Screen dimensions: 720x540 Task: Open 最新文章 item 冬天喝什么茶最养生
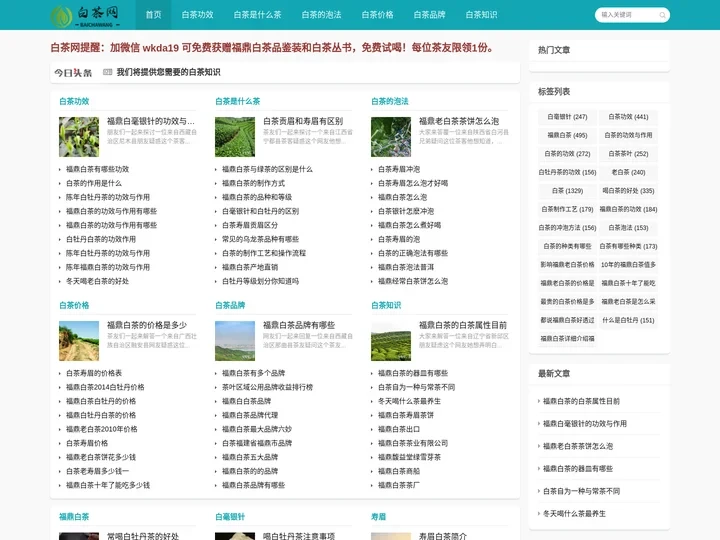574,514
